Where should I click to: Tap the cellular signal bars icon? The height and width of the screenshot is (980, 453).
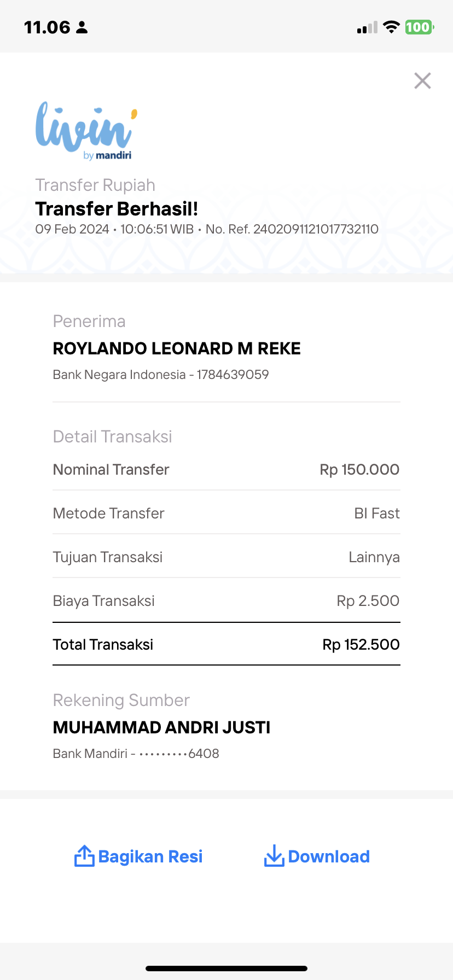367,27
